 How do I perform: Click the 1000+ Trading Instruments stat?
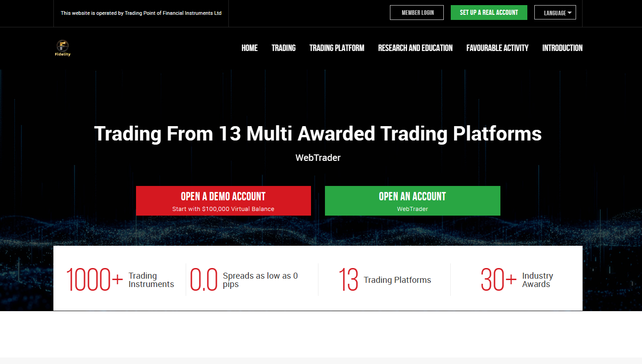[120, 280]
